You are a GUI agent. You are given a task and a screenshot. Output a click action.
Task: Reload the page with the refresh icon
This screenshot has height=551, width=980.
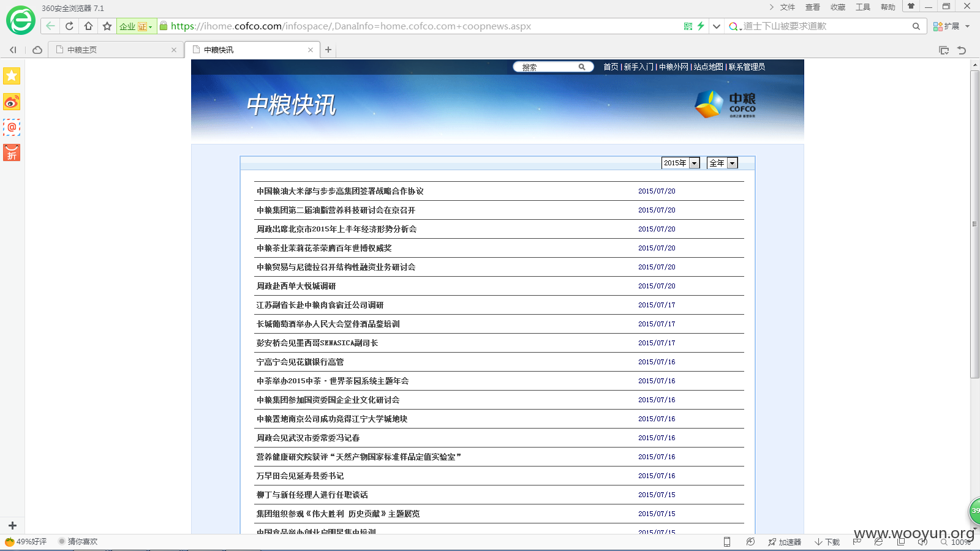tap(69, 26)
